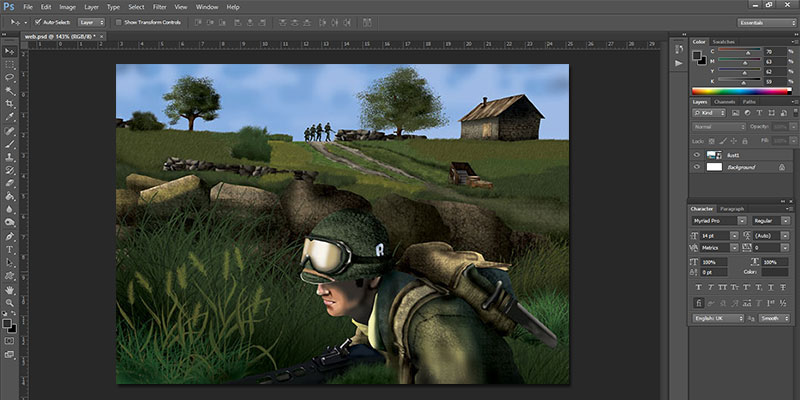Click All Caps text style button
800x400 pixels.
tap(722, 288)
